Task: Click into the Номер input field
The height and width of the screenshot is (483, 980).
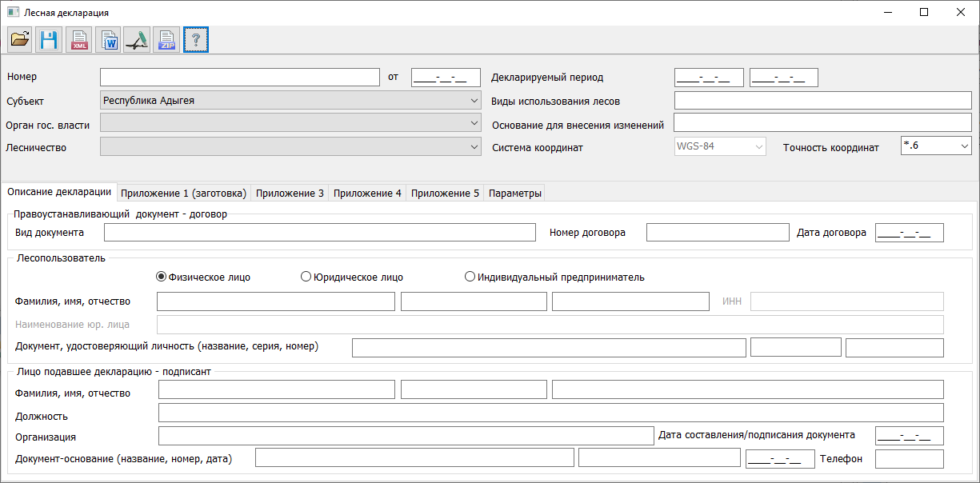Action: [x=239, y=78]
